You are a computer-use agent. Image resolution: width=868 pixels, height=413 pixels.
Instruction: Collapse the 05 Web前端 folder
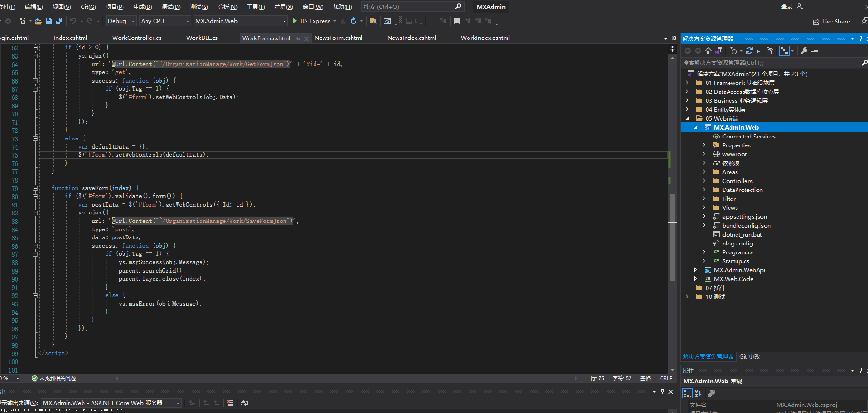[x=687, y=119]
